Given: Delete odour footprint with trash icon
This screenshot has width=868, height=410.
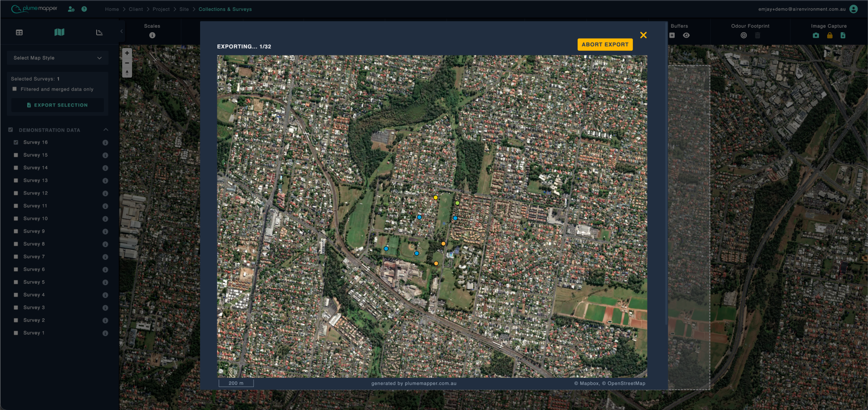Looking at the screenshot, I should (x=757, y=35).
